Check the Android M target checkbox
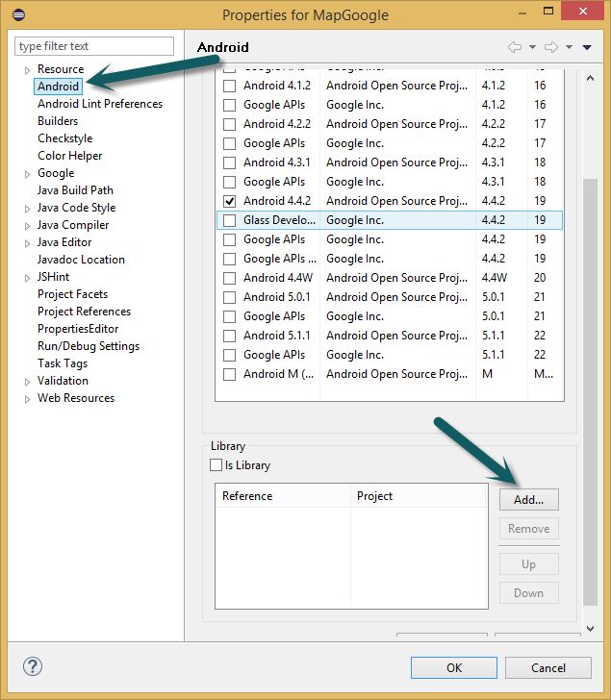This screenshot has height=700, width=611. (229, 374)
